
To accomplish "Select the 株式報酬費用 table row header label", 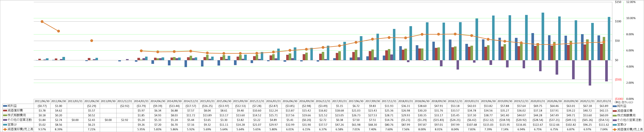I will click(17, 115).
